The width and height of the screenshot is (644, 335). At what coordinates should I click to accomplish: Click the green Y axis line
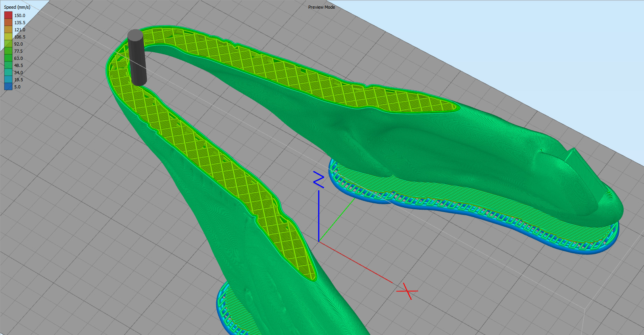point(337,220)
